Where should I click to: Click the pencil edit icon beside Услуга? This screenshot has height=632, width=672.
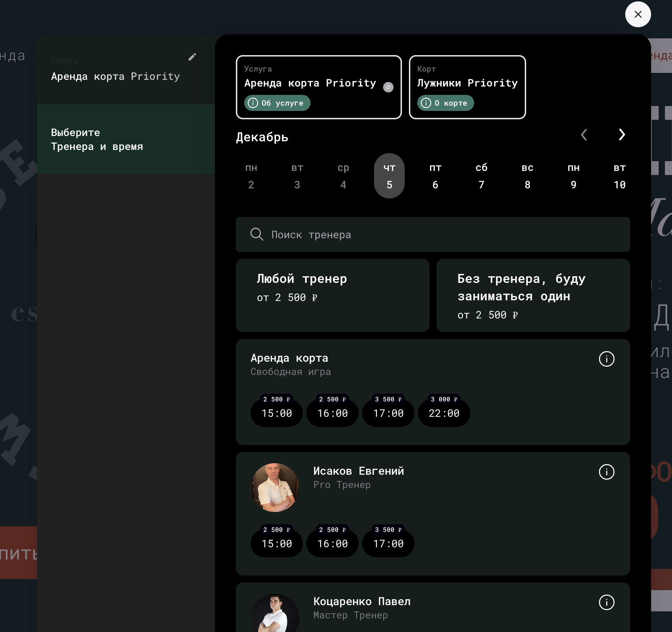pyautogui.click(x=192, y=57)
